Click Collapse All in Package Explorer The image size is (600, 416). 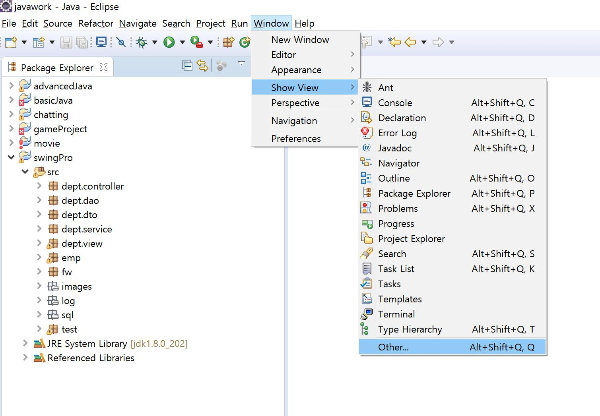point(187,66)
